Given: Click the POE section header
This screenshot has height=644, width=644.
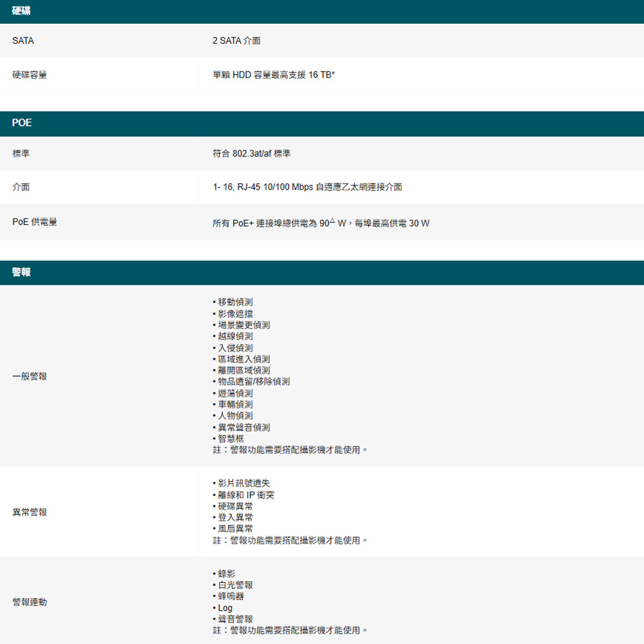Looking at the screenshot, I should tap(22, 123).
